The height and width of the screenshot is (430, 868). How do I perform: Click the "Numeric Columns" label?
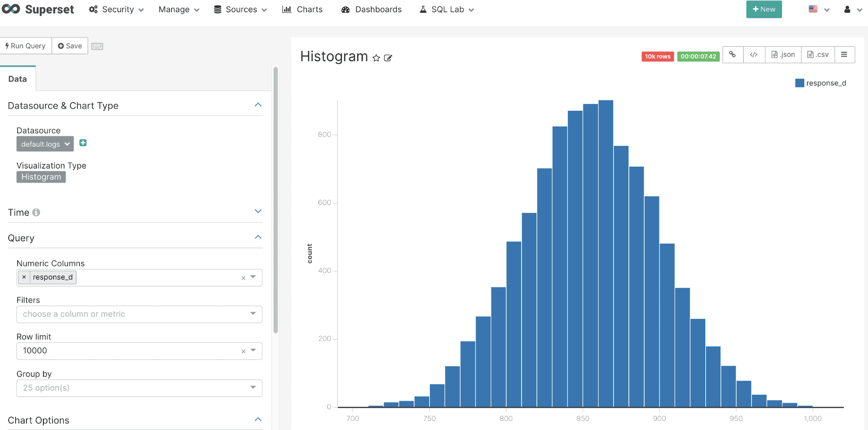(50, 263)
